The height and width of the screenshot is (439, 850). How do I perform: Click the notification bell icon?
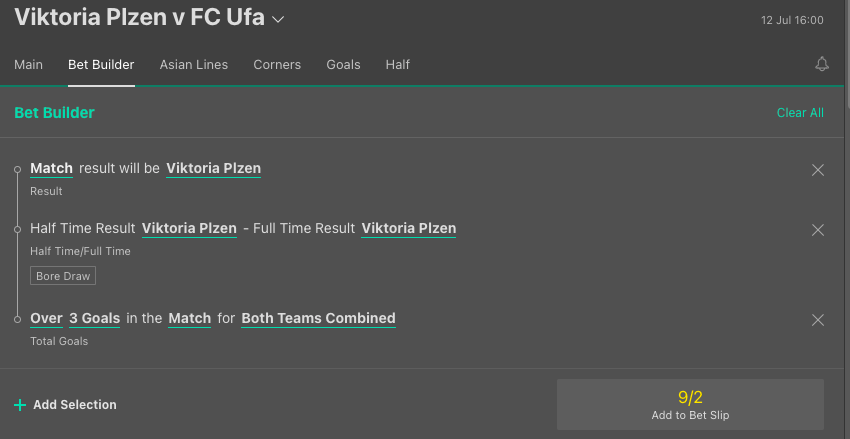822,64
